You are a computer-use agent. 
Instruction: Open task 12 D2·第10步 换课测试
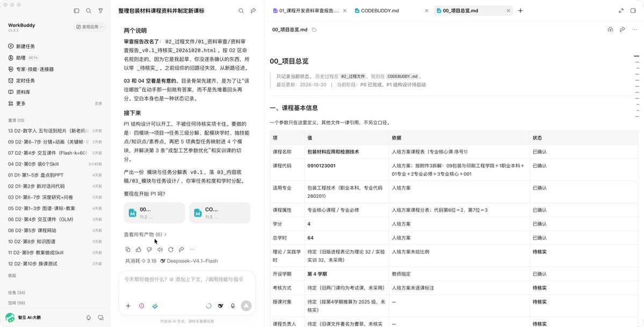[x=55, y=264]
